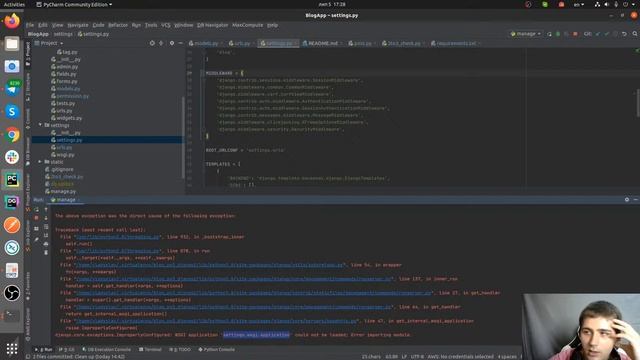Toggle the Project side tool window
Image resolution: width=640 pixels, height=360 pixels.
(x=28, y=54)
